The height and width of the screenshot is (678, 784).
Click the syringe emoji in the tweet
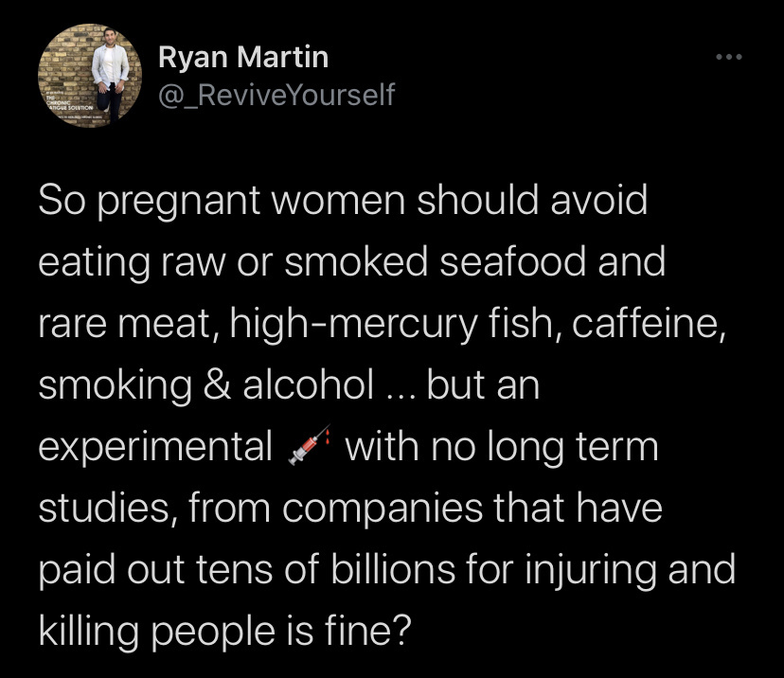click(310, 445)
